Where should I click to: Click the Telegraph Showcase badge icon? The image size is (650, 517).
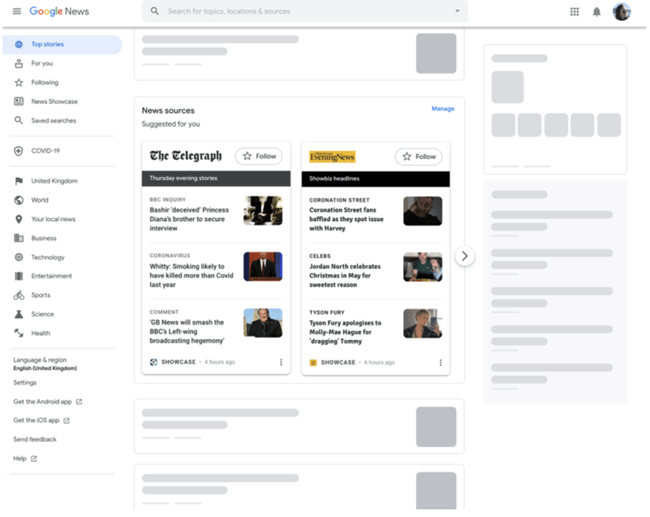[x=153, y=362]
